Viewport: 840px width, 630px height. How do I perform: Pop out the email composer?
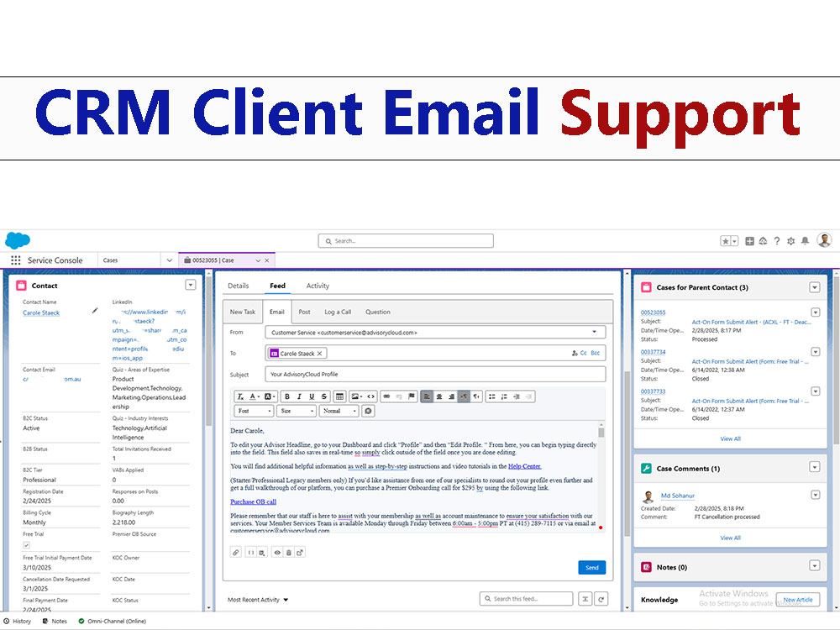300,553
